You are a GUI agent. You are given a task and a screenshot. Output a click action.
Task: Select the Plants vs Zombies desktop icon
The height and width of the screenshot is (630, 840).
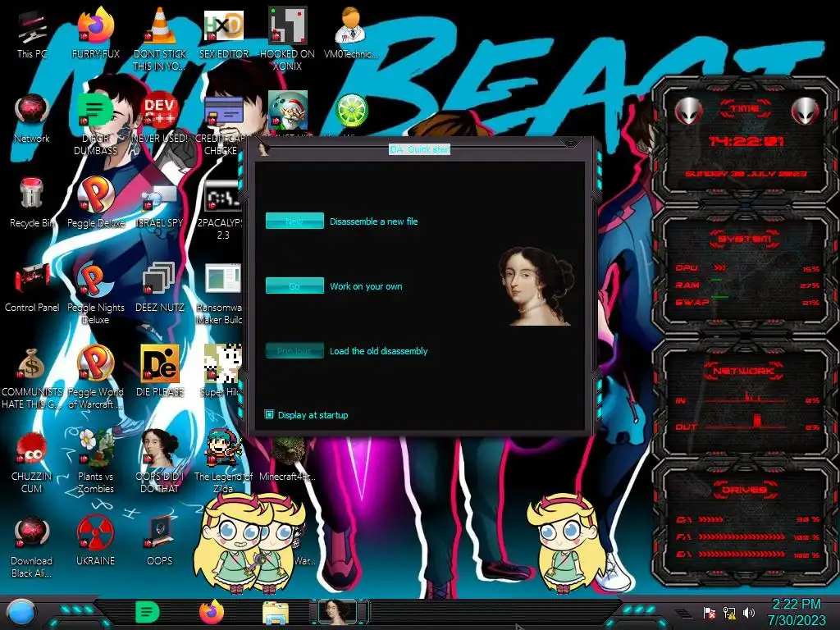(x=96, y=462)
